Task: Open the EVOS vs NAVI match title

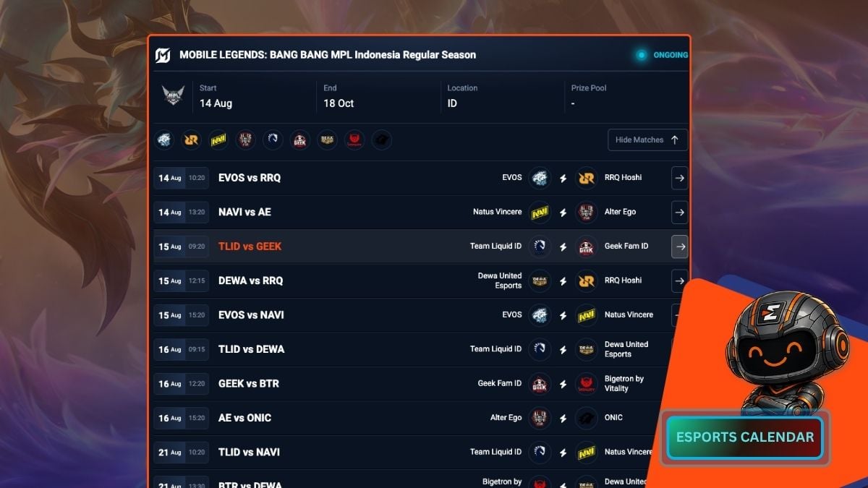Action: [x=251, y=315]
